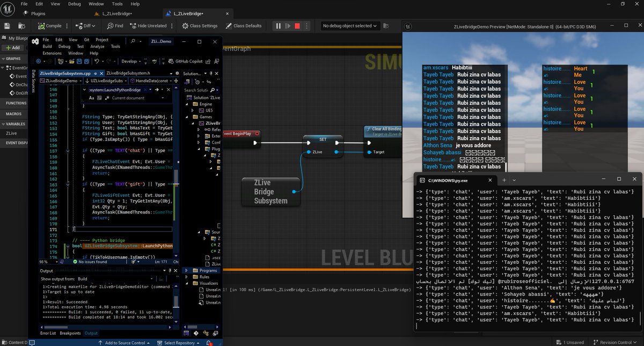Toggle Hide Unrelated nodes
644x346 pixels.
point(149,25)
